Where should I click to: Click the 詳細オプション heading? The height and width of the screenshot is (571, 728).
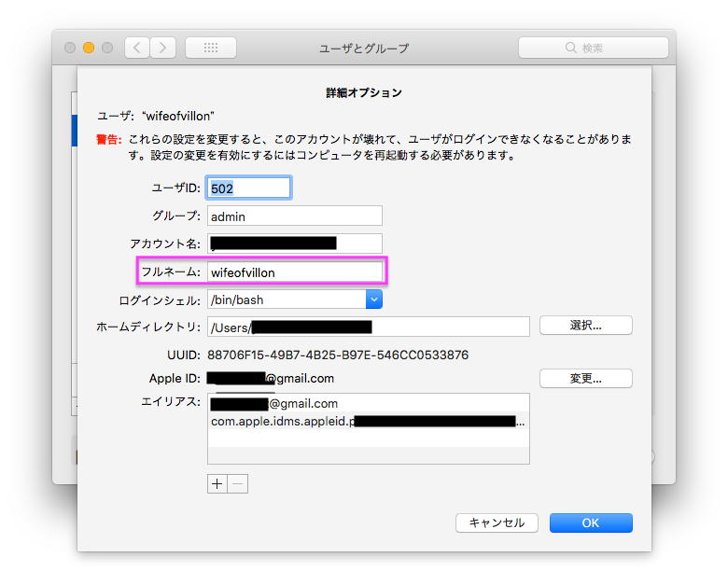pyautogui.click(x=364, y=93)
